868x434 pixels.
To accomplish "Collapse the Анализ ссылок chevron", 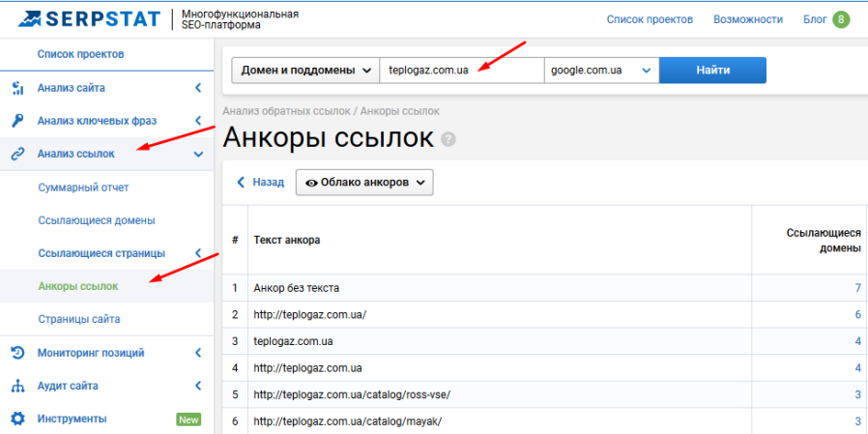I will pos(199,155).
